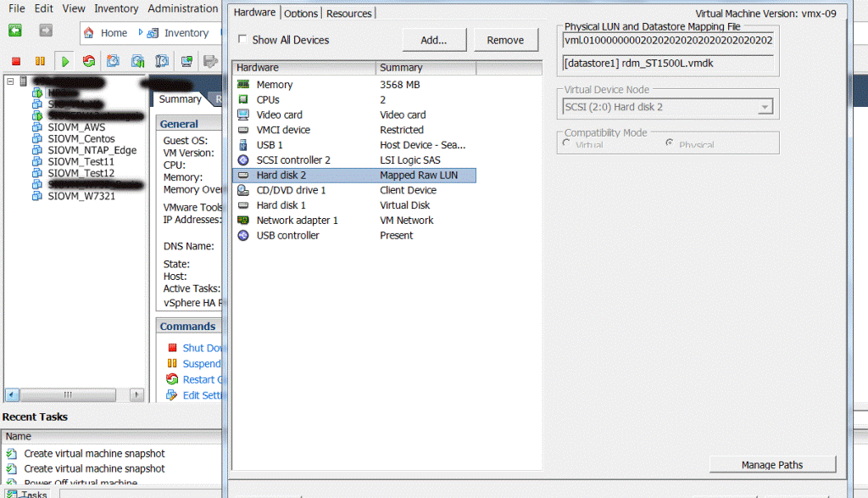Click the Tasks button in status bar
868x498 pixels.
coord(28,494)
